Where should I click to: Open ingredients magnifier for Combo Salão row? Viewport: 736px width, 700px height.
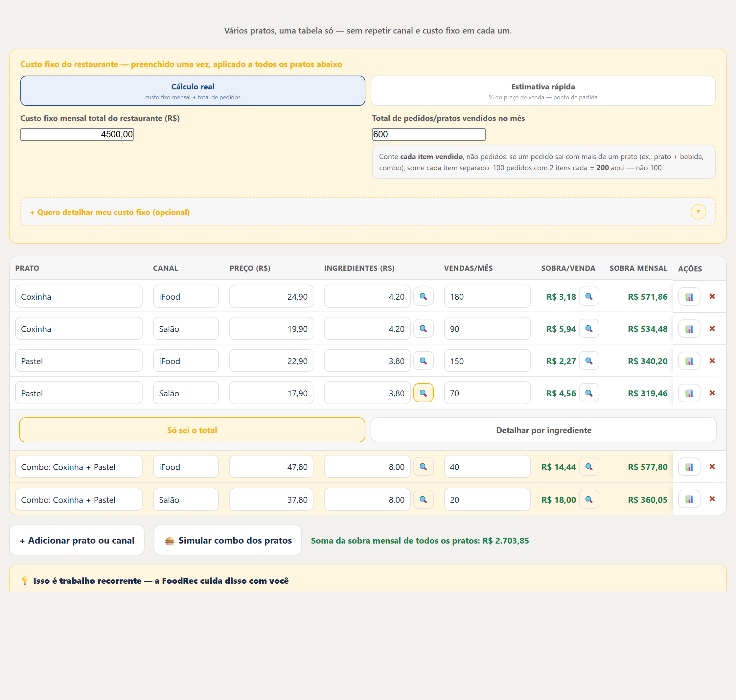pyautogui.click(x=424, y=499)
